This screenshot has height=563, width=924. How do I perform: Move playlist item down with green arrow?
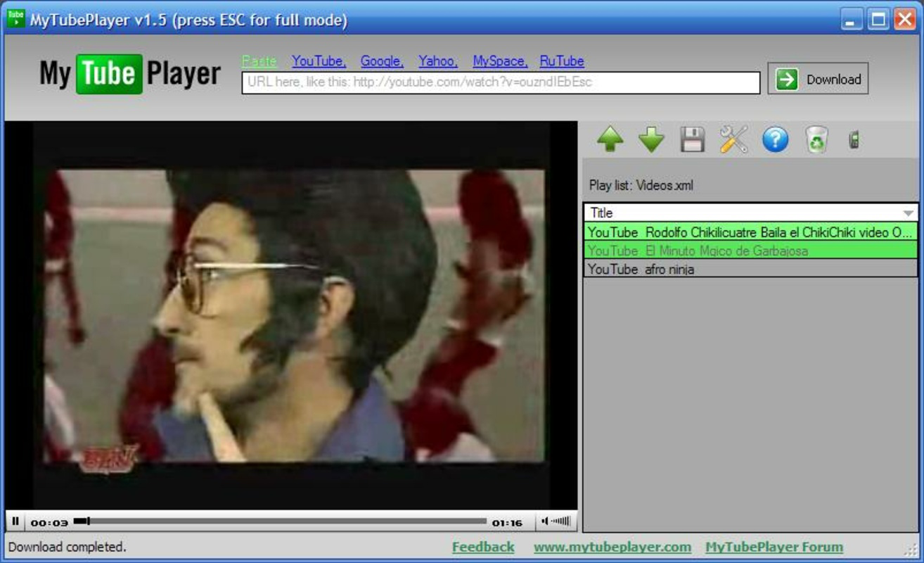(x=652, y=139)
